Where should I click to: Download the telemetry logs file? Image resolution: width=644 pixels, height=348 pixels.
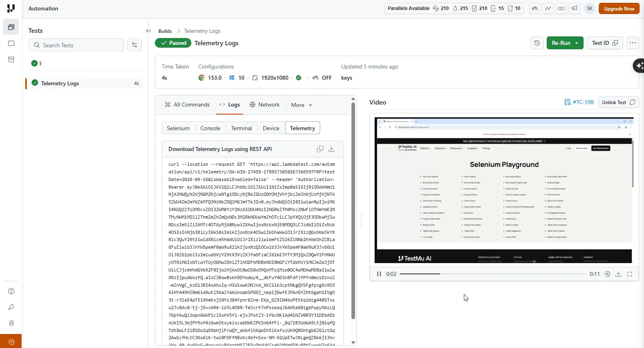pos(331,149)
